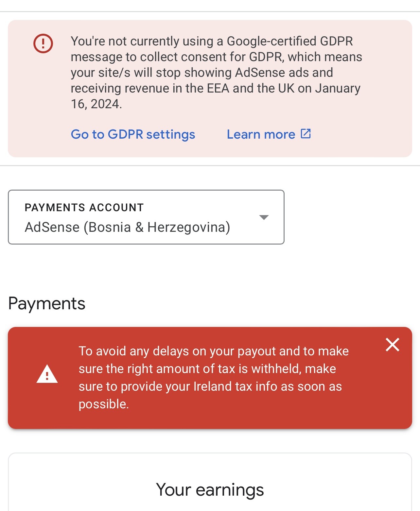Click "To avoid any delays" banner line
420x511 pixels.
pos(214,351)
